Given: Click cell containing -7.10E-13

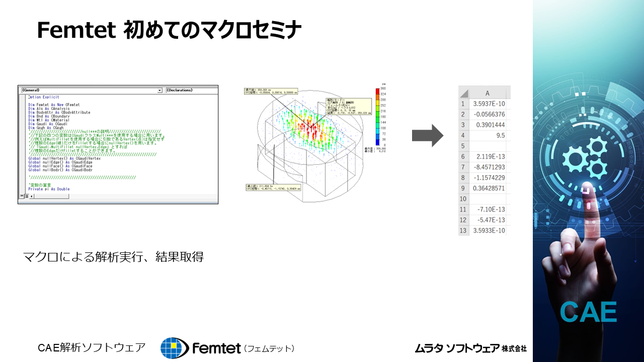Looking at the screenshot, I should click(488, 209).
